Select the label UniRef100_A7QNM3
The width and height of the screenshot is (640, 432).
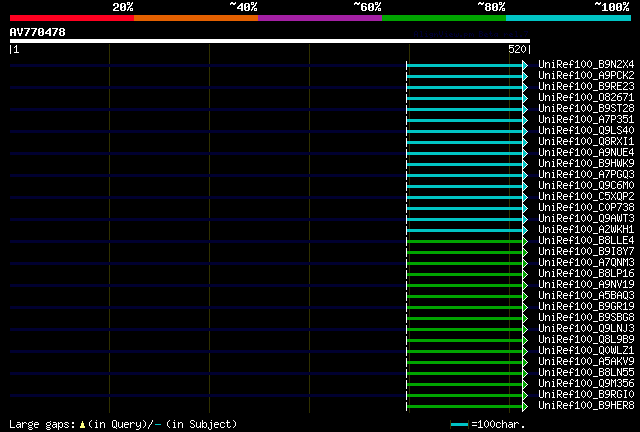click(586, 263)
